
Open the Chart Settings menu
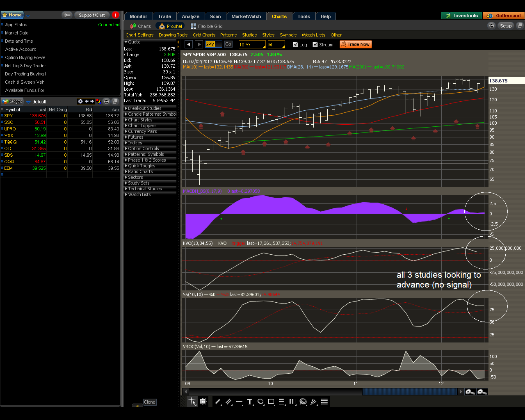pos(139,35)
